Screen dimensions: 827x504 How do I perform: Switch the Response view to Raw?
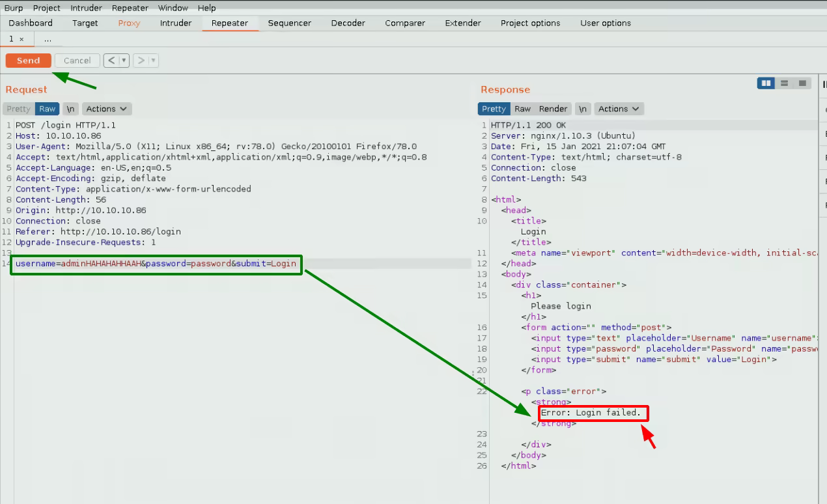pos(522,109)
